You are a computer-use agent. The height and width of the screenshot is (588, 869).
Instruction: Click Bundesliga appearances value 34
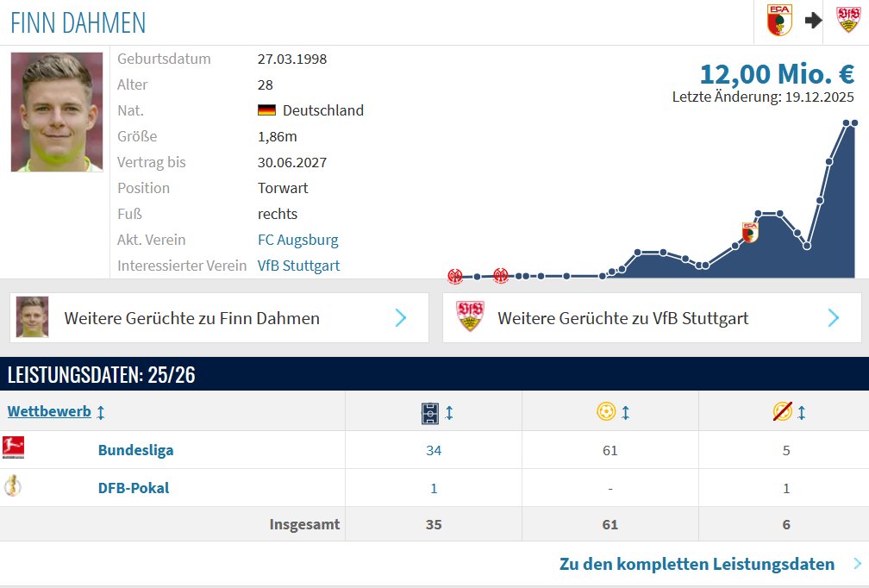(434, 451)
